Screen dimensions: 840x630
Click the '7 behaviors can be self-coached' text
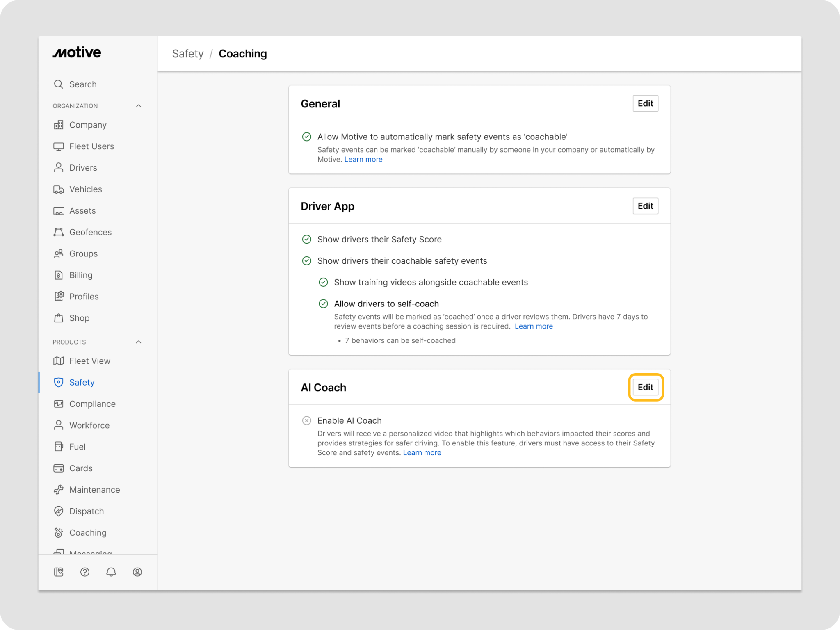pyautogui.click(x=400, y=340)
